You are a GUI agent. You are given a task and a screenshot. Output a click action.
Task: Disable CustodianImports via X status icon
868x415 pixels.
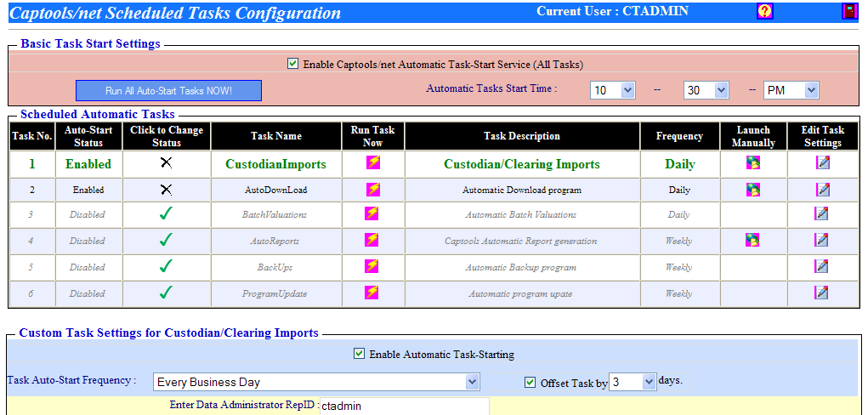[x=166, y=162]
